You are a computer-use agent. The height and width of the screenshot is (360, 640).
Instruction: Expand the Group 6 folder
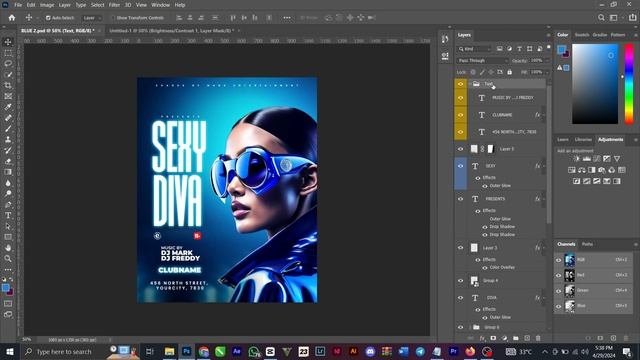pos(470,327)
